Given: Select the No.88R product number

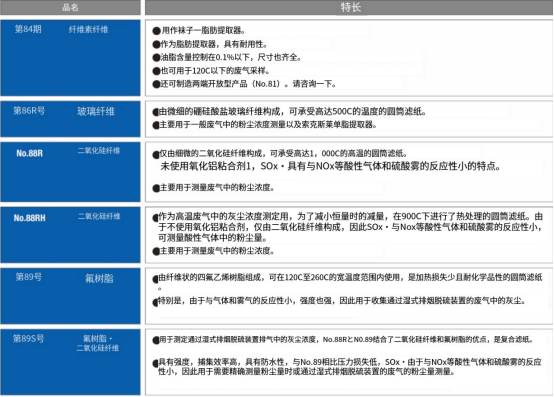Looking at the screenshot, I should click(x=29, y=153).
